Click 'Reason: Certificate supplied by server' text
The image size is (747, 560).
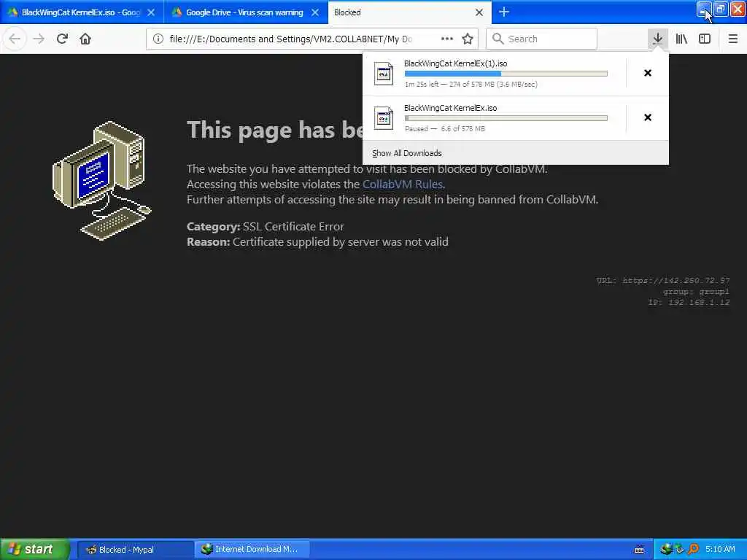317,241
